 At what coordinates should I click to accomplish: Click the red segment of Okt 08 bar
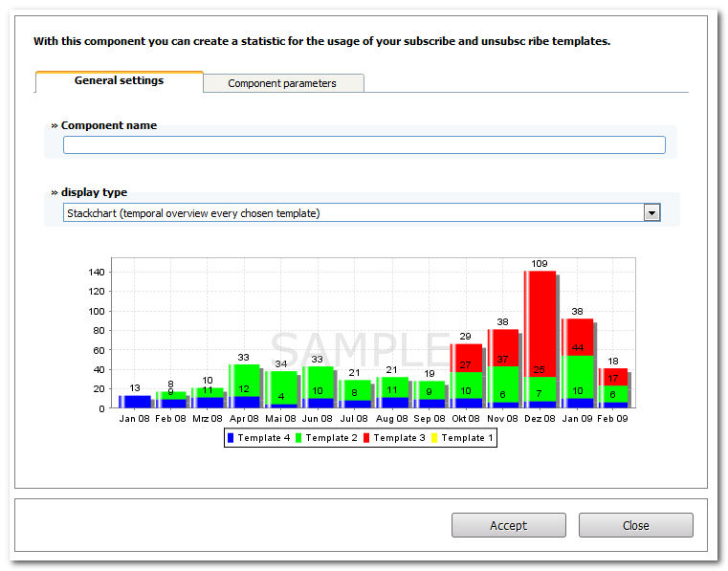(466, 358)
